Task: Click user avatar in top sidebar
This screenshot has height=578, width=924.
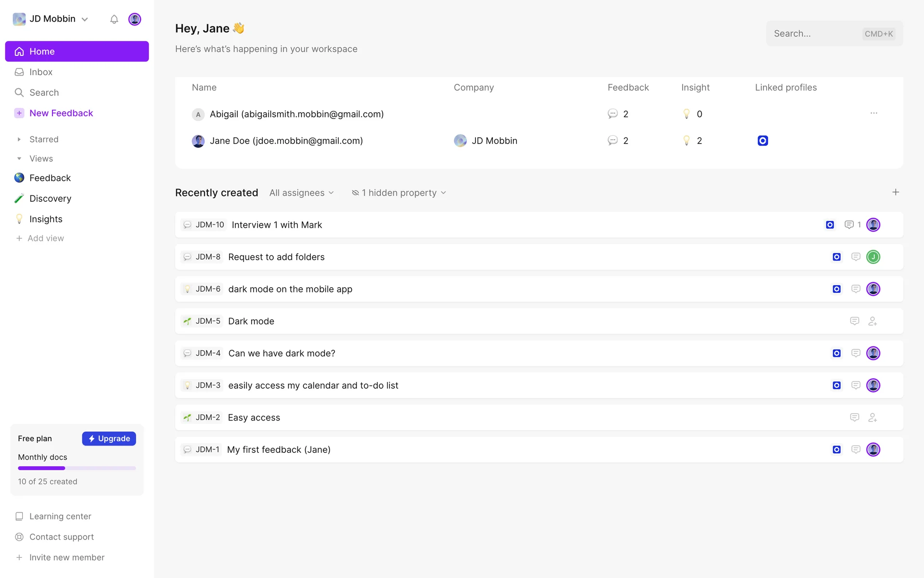Action: click(x=135, y=19)
